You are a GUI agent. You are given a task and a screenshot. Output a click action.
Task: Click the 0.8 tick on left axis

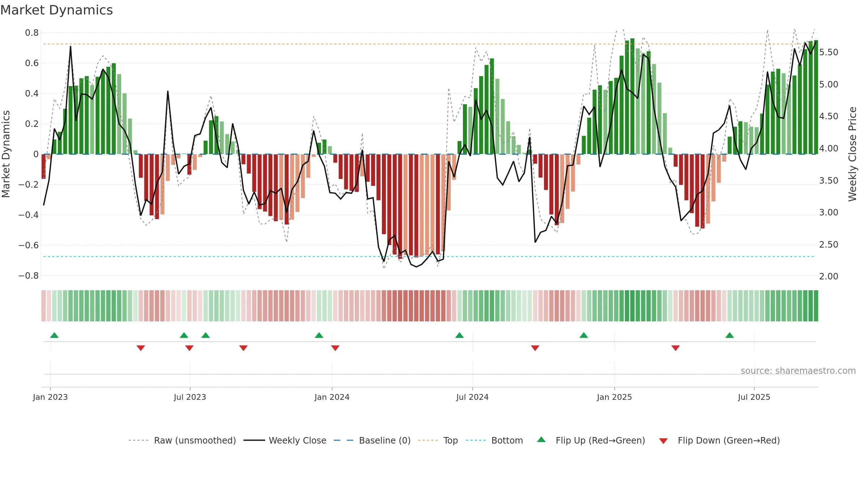(x=32, y=33)
